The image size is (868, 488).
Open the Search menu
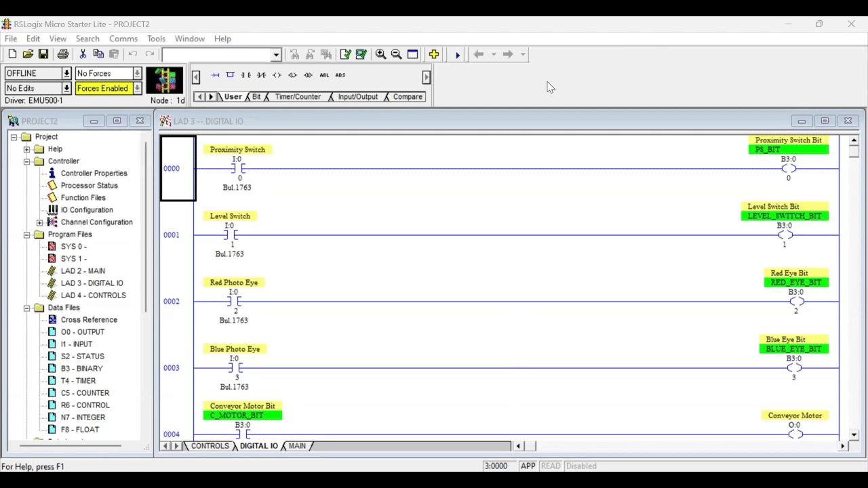coord(87,39)
